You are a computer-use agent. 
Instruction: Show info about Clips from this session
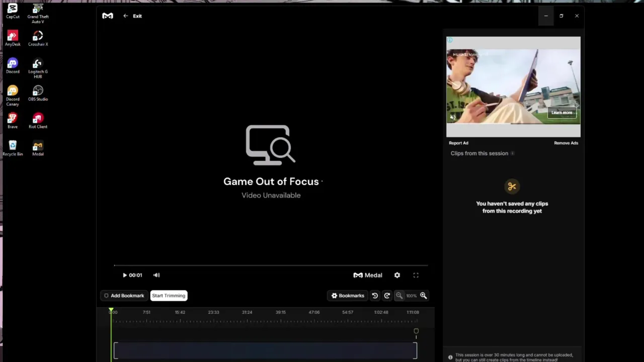coord(512,153)
